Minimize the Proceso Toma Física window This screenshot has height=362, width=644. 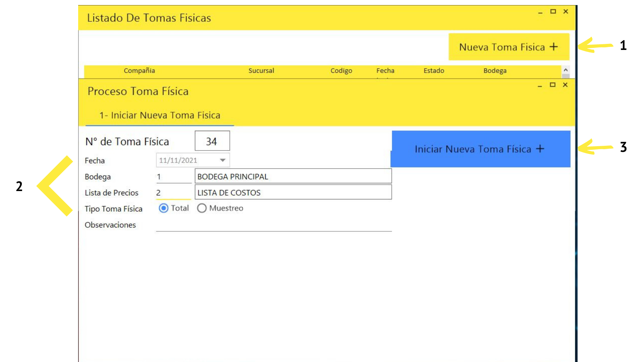540,85
